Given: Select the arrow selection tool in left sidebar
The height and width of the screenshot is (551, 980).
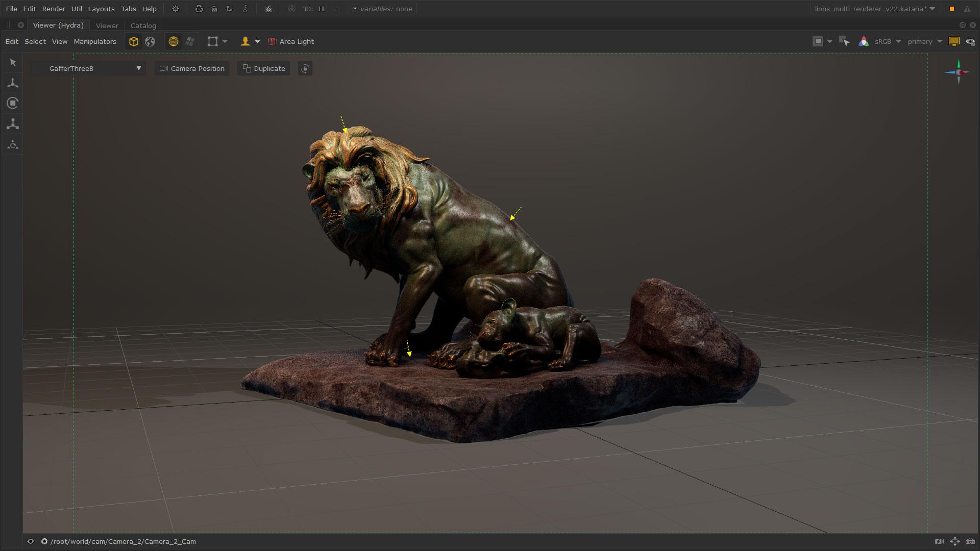Looking at the screenshot, I should (x=13, y=63).
